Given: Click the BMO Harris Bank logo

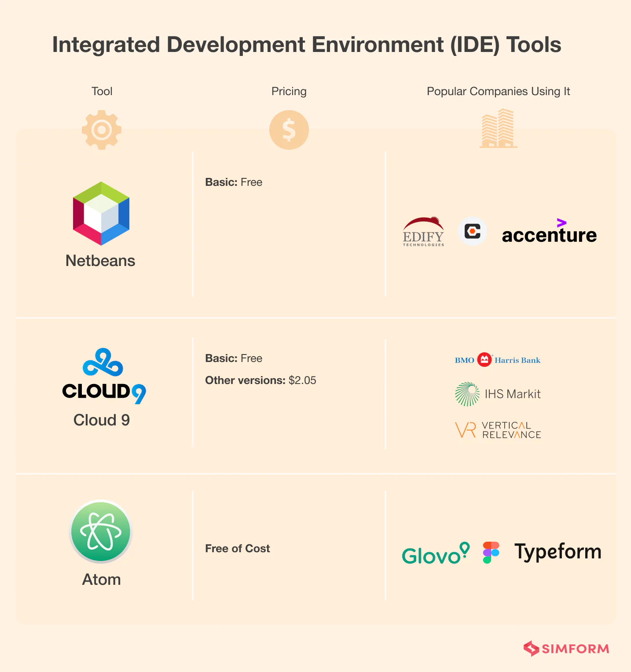Looking at the screenshot, I should [497, 359].
